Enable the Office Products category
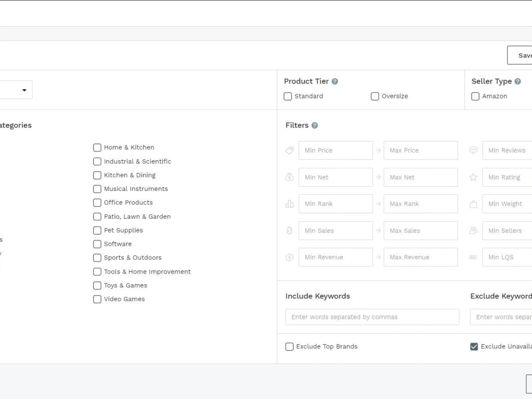Image resolution: width=532 pixels, height=399 pixels. (97, 203)
